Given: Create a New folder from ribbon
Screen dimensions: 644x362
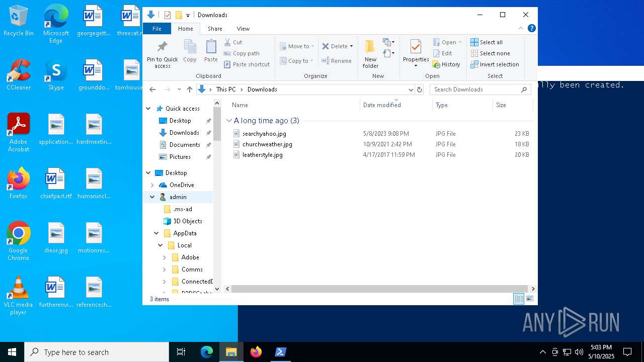Looking at the screenshot, I should pos(370,54).
